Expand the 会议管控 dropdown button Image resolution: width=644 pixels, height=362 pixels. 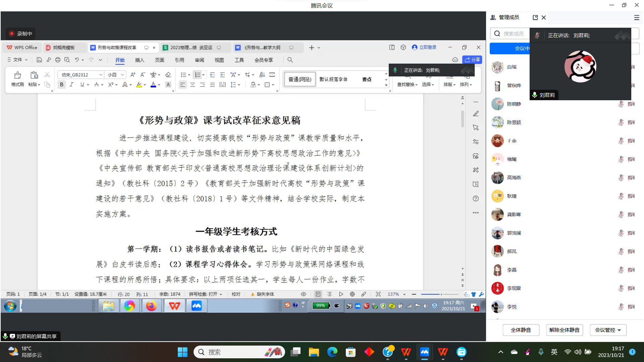click(x=608, y=330)
